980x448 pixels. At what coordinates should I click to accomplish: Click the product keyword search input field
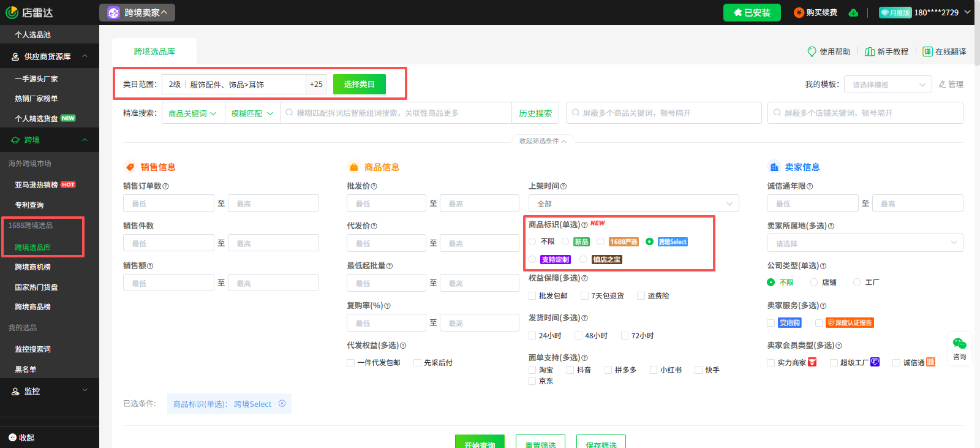coord(398,113)
